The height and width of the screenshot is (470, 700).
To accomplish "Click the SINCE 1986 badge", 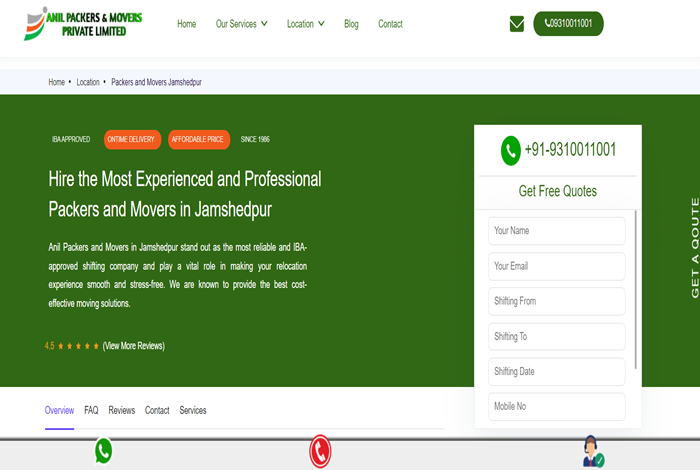I will coord(255,139).
